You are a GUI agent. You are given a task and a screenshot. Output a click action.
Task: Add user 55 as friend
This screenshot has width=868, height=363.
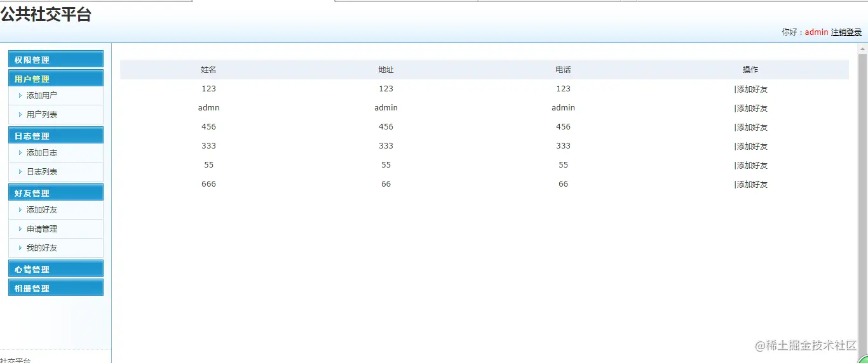point(752,166)
